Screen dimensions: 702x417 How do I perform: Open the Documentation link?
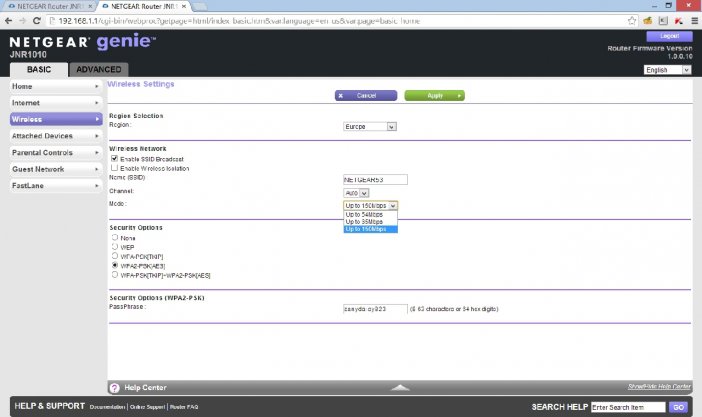[x=107, y=407]
